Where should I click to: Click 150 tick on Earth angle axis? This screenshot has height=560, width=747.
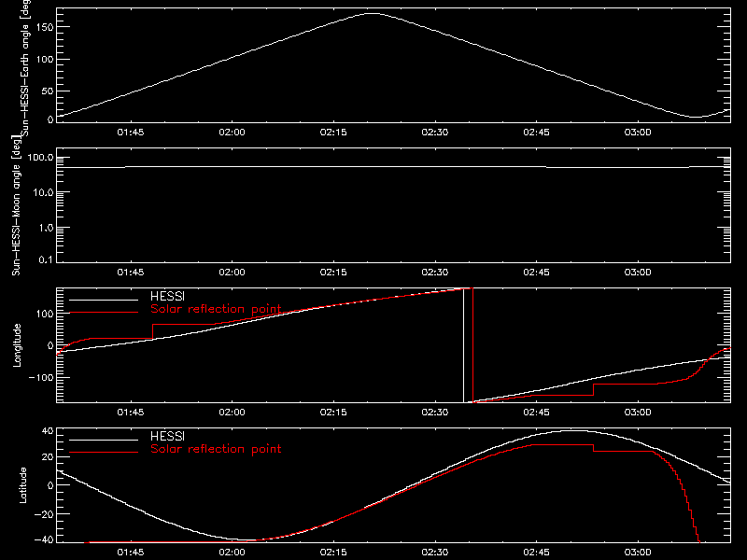(45, 27)
